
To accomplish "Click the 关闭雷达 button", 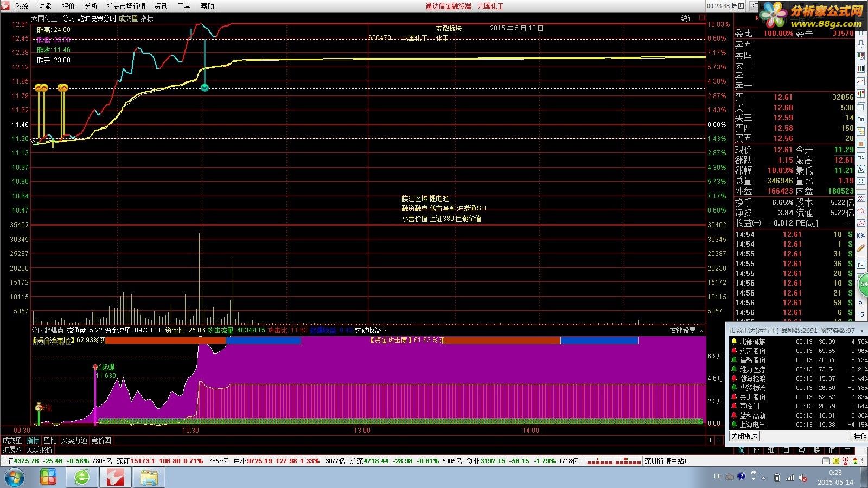I will (744, 436).
